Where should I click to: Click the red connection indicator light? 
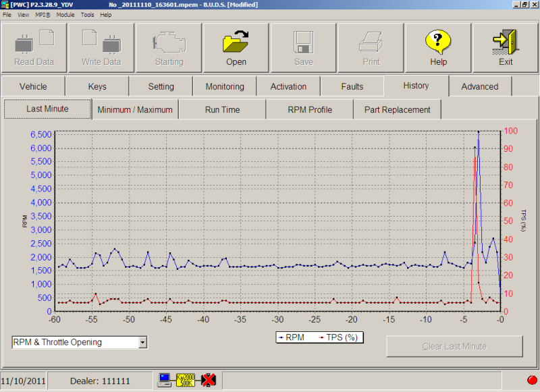point(532,380)
